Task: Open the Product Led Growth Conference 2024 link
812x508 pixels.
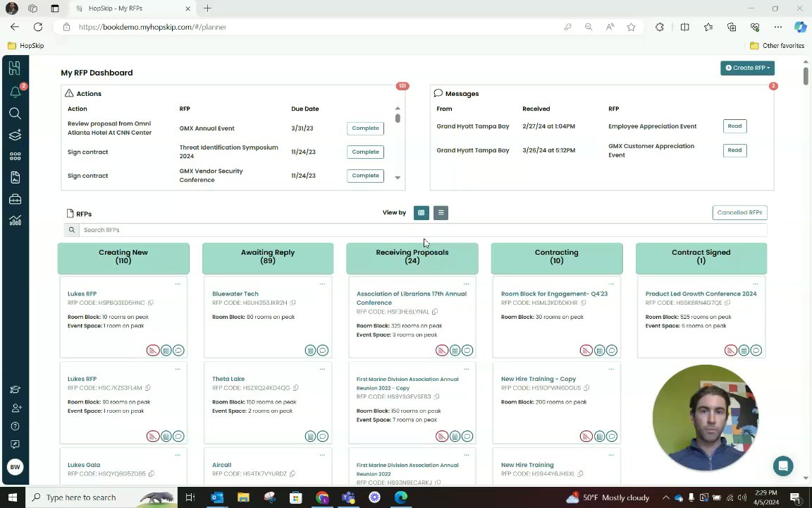Action: (x=701, y=294)
